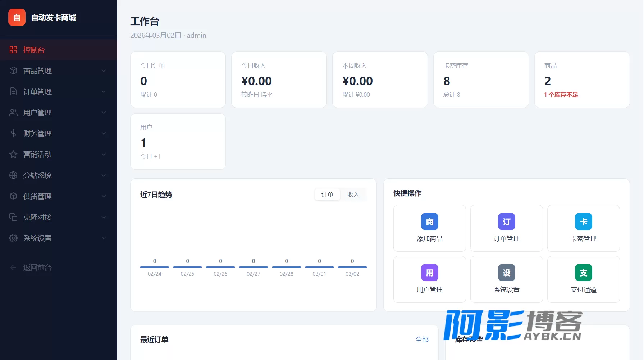Screen dimensions: 644x360
Task: Click the 1 个库存不足 warning text
Action: point(561,95)
